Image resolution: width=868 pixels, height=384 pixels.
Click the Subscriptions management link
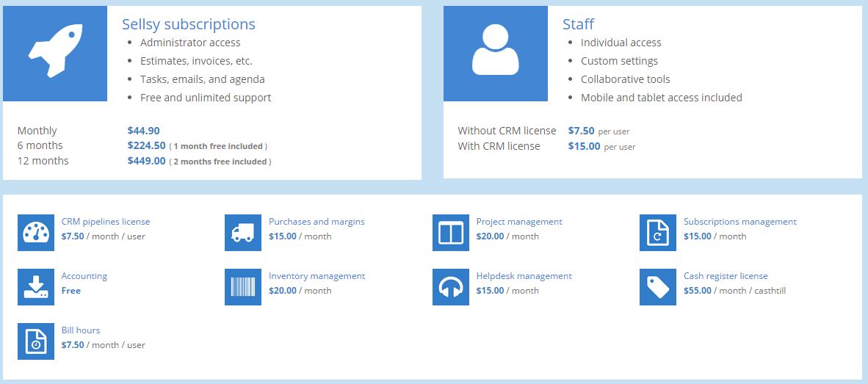pyautogui.click(x=739, y=222)
